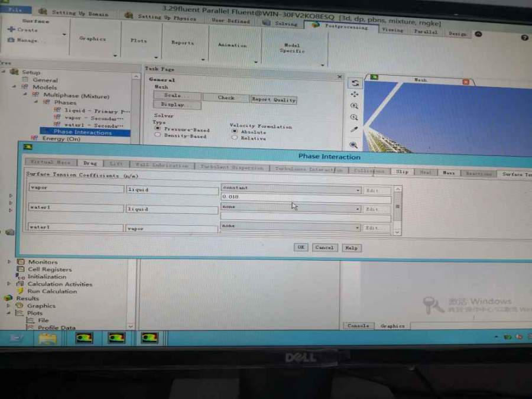This screenshot has width=532, height=399.
Task: Switch to the User Defined ribbon tab
Action: click(x=231, y=21)
